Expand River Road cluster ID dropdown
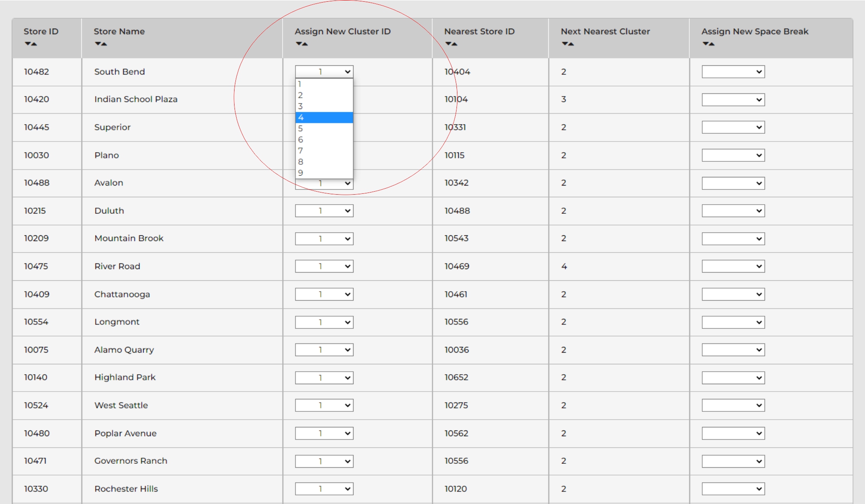This screenshot has height=504, width=865. [x=324, y=266]
